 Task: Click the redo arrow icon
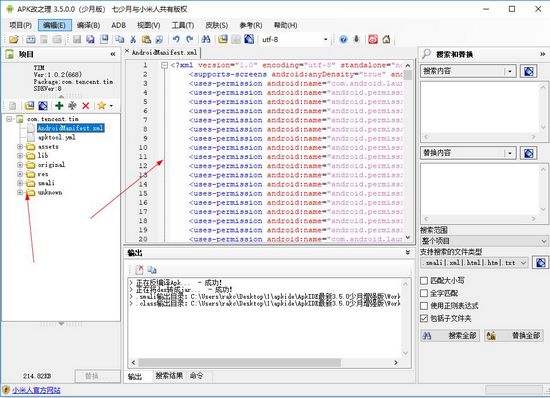pyautogui.click(x=190, y=39)
